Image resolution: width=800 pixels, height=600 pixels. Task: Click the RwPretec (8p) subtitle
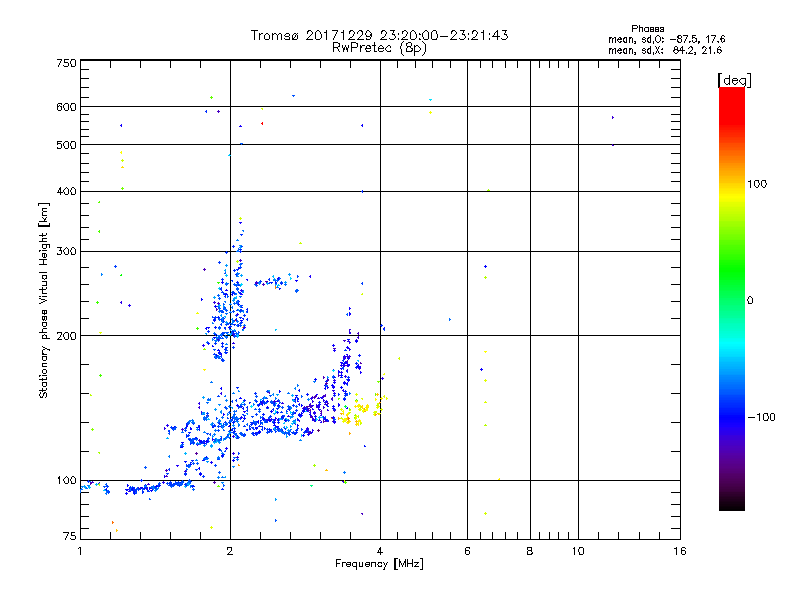tap(379, 48)
